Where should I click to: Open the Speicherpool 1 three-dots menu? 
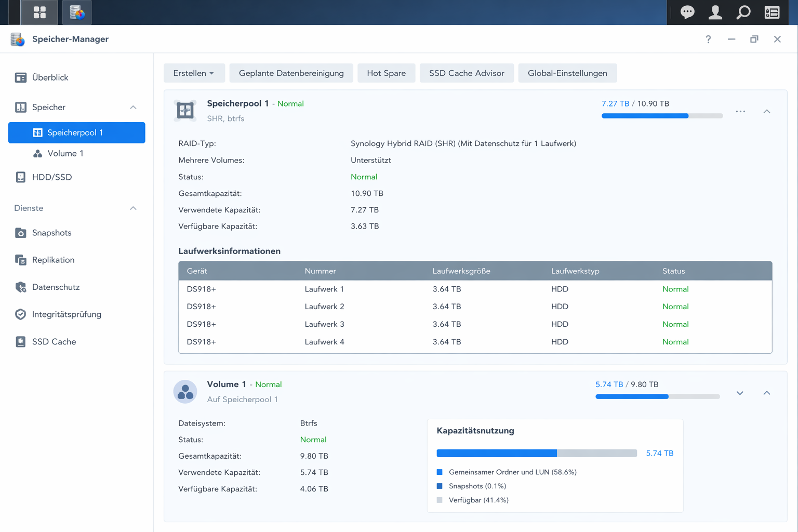pos(740,112)
